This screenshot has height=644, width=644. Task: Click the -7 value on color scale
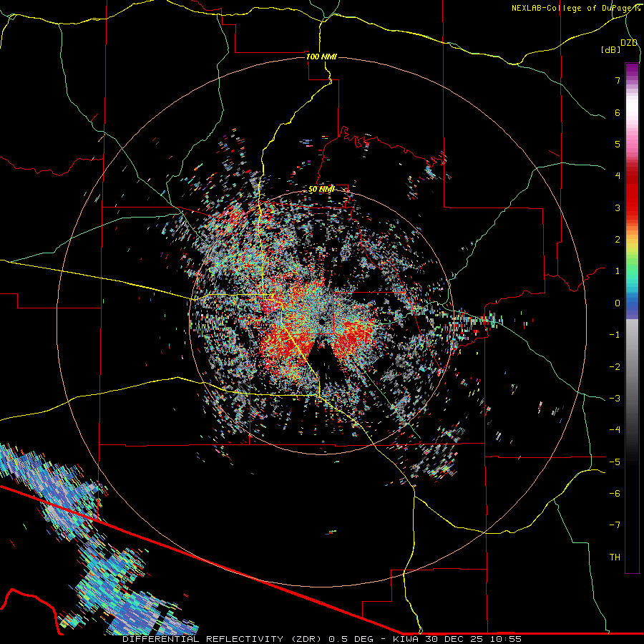coord(615,525)
